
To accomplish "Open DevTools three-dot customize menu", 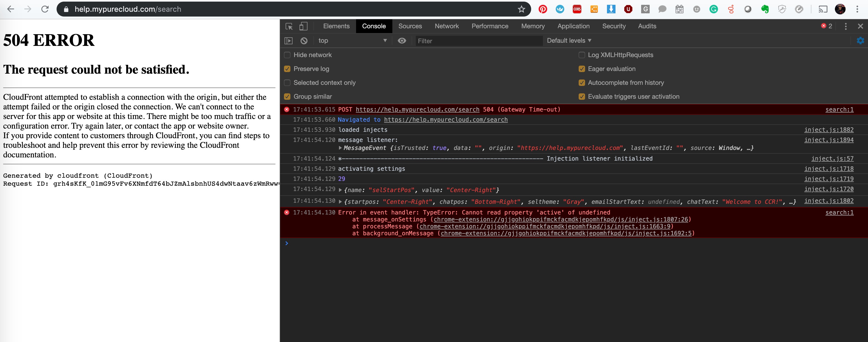I will (x=845, y=26).
